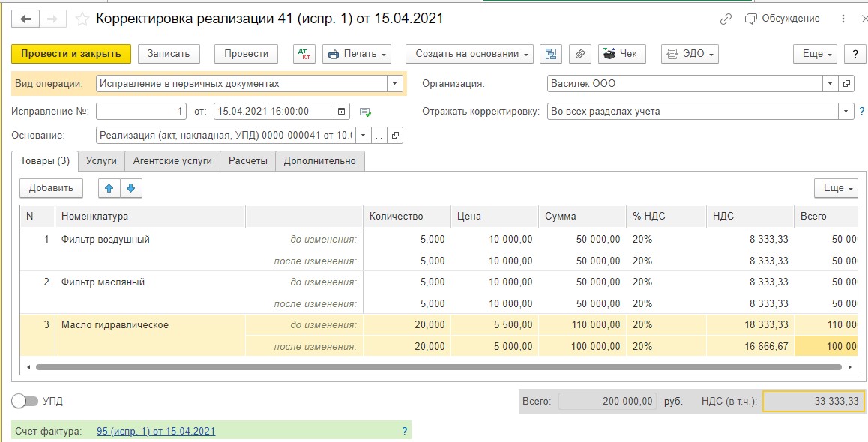Click the Дт/Кт postings icon
The height and width of the screenshot is (442, 868).
(304, 54)
